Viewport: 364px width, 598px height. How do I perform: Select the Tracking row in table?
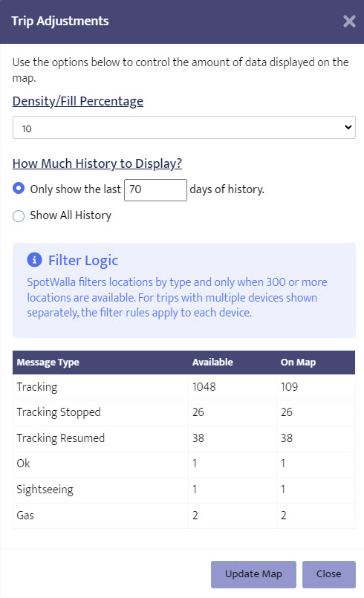point(184,387)
